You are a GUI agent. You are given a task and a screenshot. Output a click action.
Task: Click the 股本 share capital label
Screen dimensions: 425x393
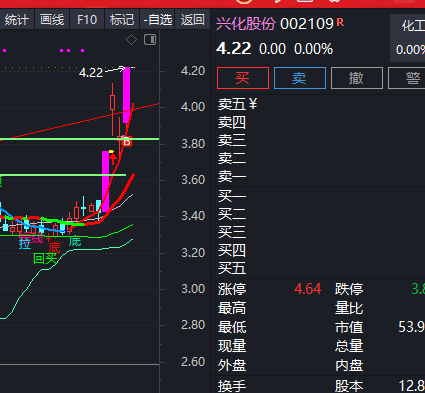coord(349,386)
